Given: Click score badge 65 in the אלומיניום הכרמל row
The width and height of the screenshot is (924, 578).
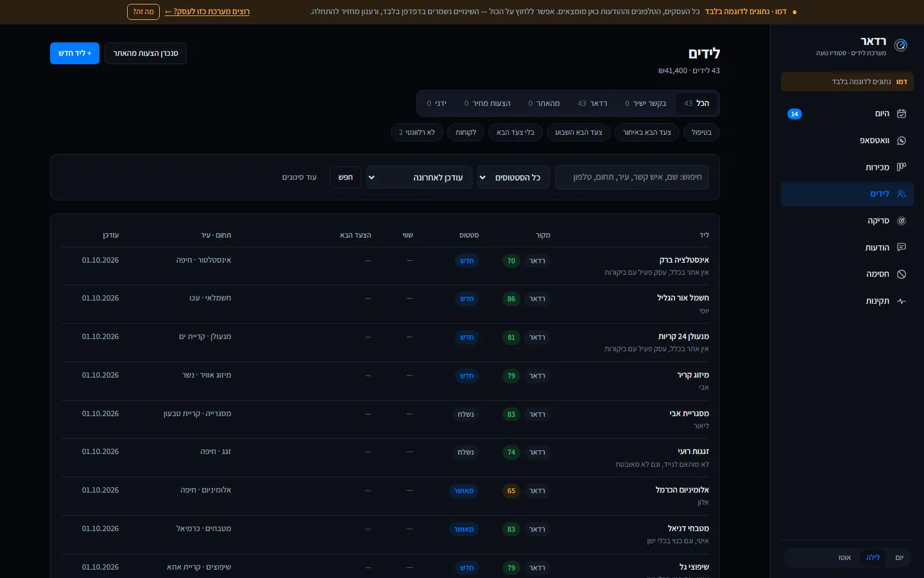Looking at the screenshot, I should 511,491.
